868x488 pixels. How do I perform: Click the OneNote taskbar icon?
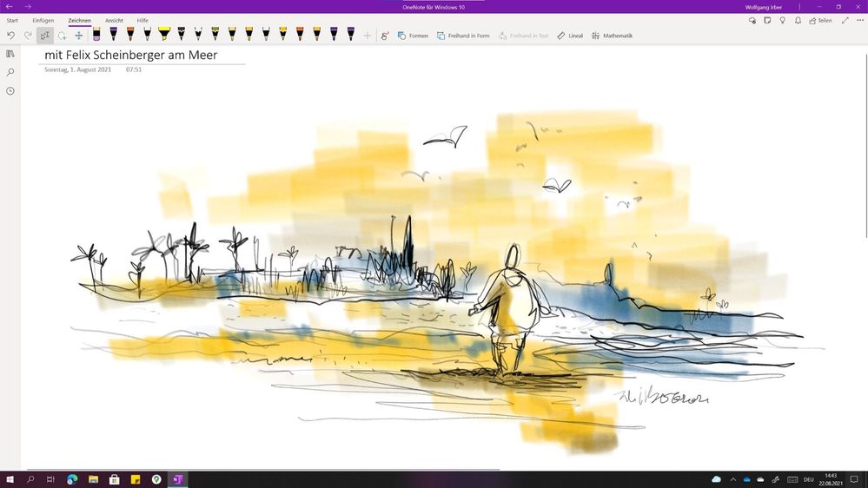click(x=178, y=479)
